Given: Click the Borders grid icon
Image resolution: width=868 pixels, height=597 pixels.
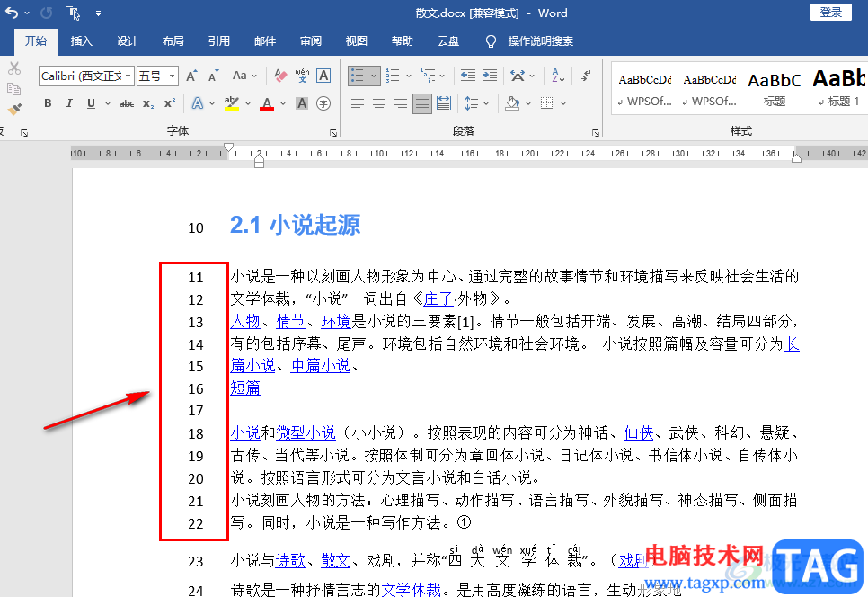Looking at the screenshot, I should (547, 103).
